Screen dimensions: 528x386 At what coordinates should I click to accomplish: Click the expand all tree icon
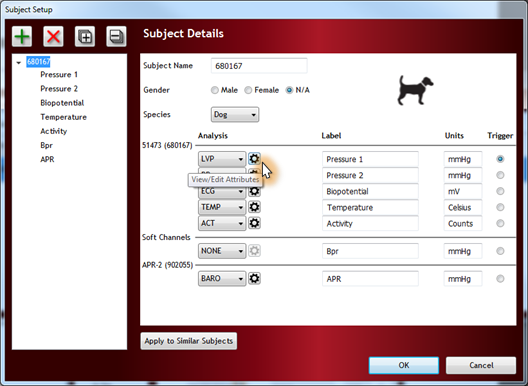85,36
